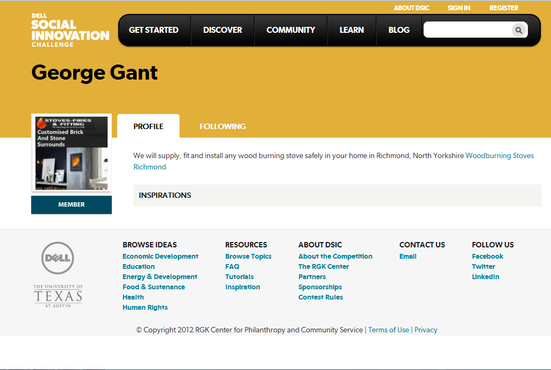This screenshot has height=370, width=551.
Task: Click the Copyright 2012 RGK Center text
Action: [249, 330]
